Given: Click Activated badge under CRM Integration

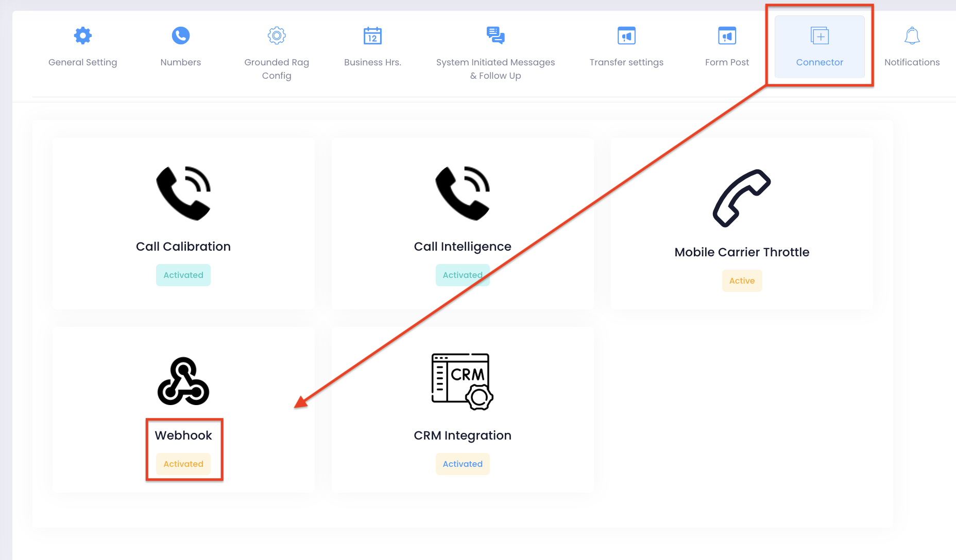Looking at the screenshot, I should click(463, 464).
